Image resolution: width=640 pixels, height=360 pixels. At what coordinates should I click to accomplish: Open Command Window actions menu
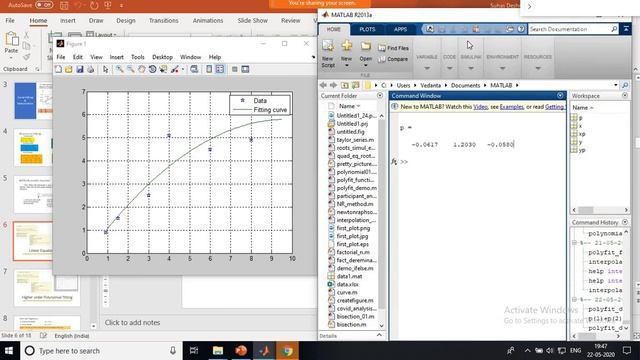(560, 96)
